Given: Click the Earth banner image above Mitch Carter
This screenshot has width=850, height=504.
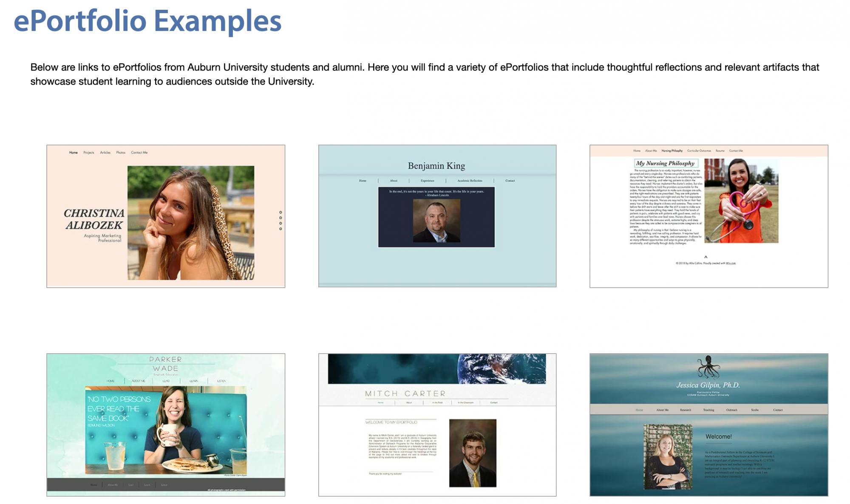Looking at the screenshot, I should (x=437, y=369).
